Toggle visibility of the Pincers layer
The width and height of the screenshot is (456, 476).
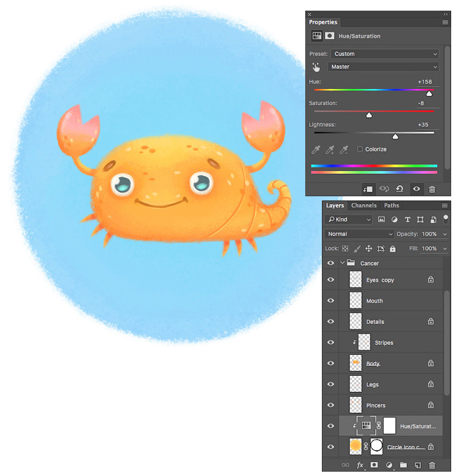(330, 405)
